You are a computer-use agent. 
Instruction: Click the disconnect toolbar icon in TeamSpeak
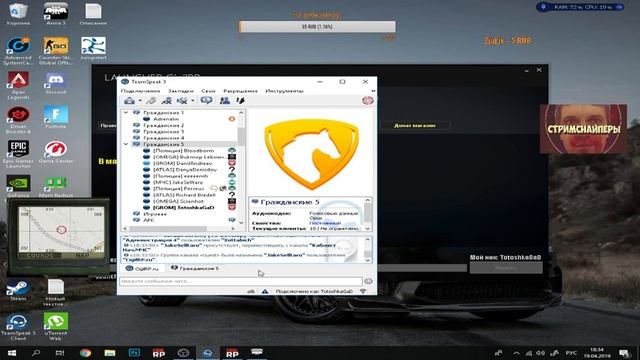[151, 100]
